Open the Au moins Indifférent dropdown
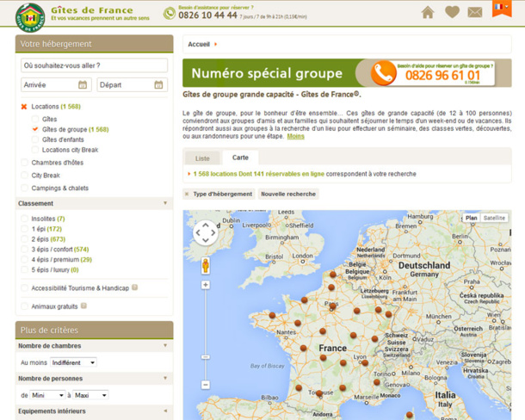 click(73, 362)
